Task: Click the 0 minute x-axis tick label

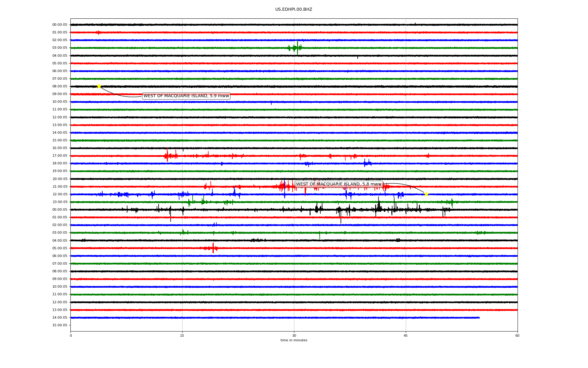Action: point(71,335)
